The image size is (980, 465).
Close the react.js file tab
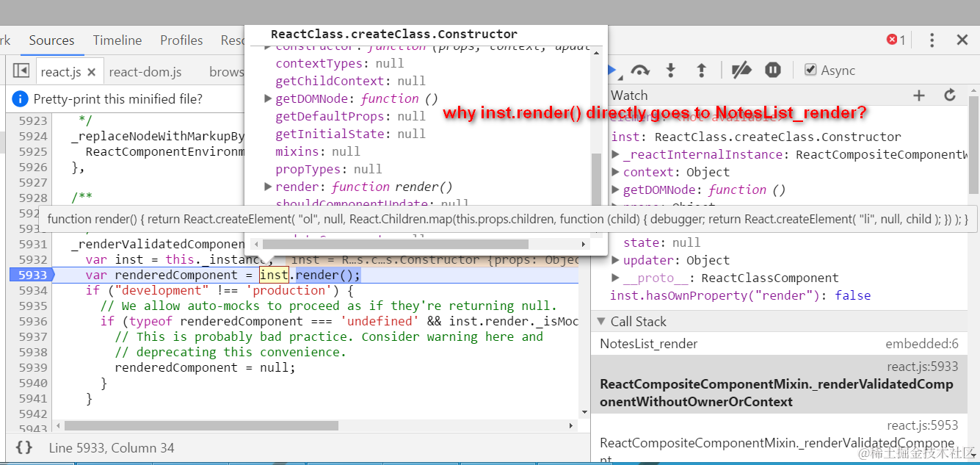tap(91, 72)
